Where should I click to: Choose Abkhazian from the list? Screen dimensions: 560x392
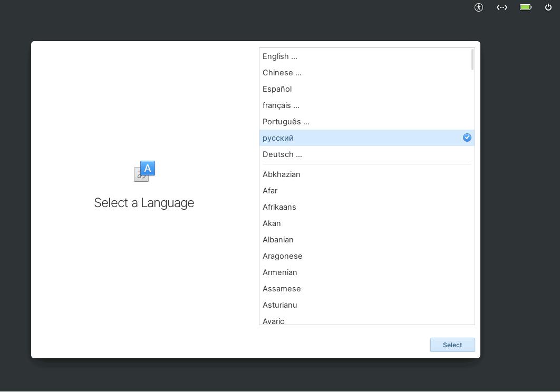pyautogui.click(x=282, y=174)
